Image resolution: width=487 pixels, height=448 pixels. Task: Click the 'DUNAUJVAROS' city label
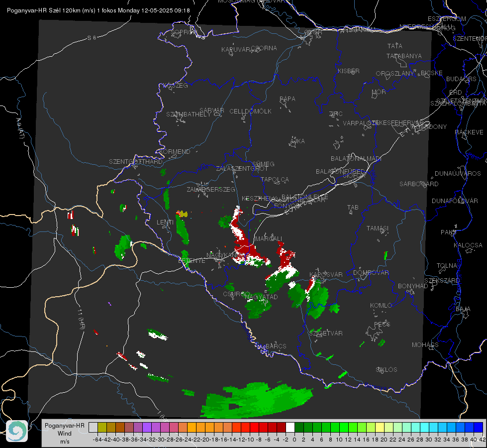(x=458, y=174)
